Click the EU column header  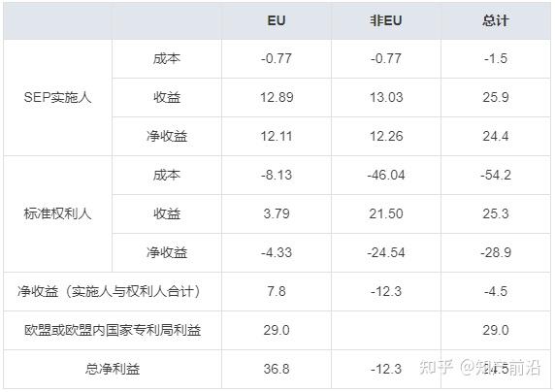click(277, 20)
